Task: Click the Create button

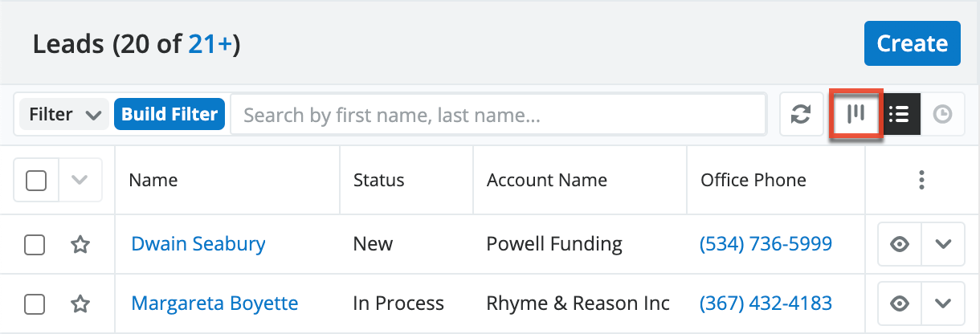Action: (912, 43)
